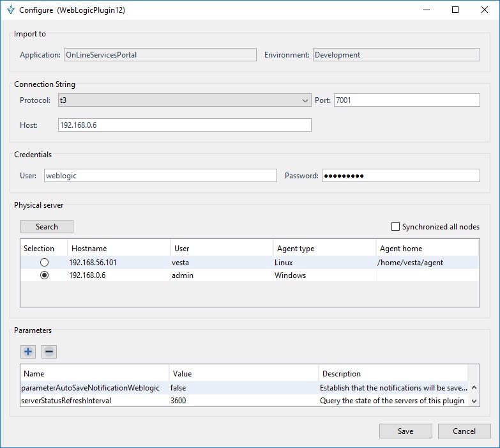Viewport: 500px width, 448px height.
Task: Click the value cell 'false'
Action: point(244,388)
